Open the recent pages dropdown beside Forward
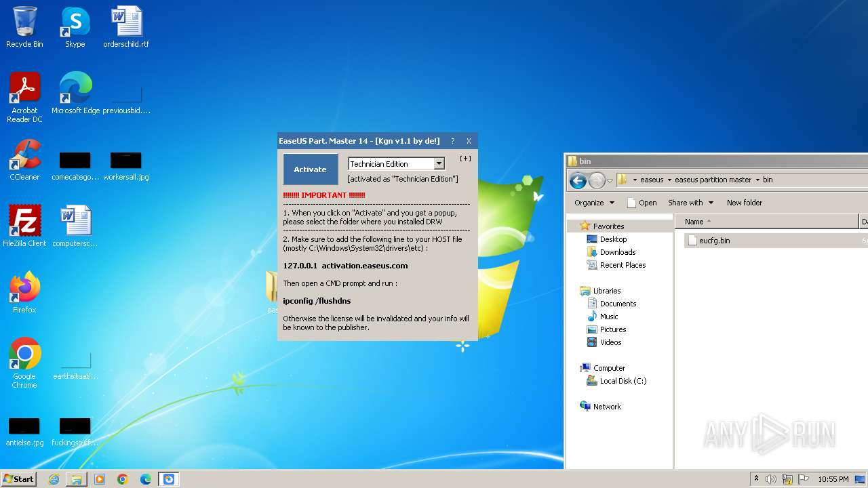The image size is (868, 488). tap(610, 180)
